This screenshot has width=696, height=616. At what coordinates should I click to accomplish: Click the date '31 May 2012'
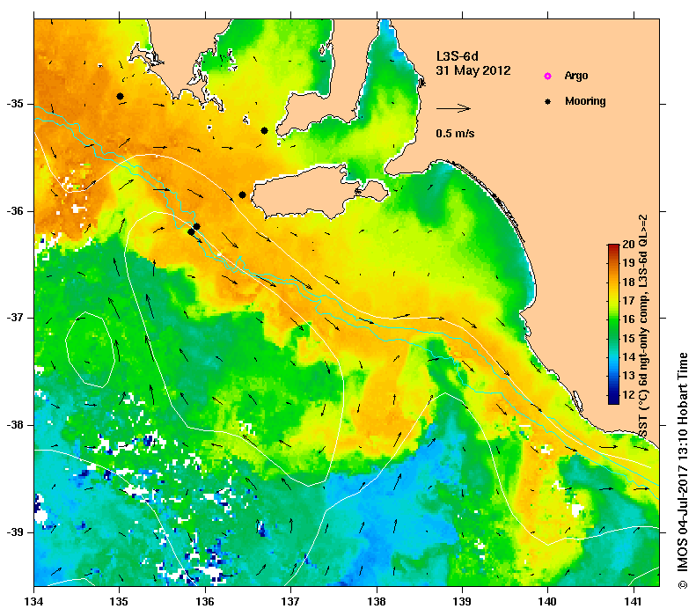pyautogui.click(x=473, y=70)
